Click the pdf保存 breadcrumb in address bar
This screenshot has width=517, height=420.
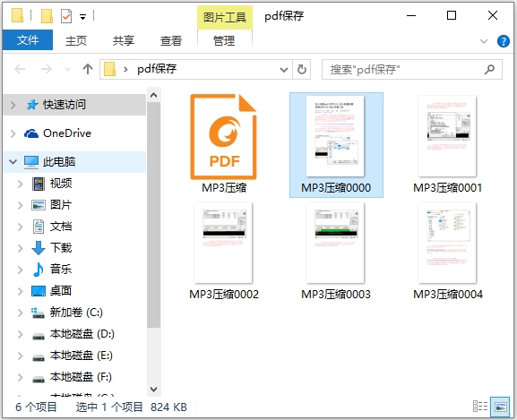pyautogui.click(x=157, y=69)
